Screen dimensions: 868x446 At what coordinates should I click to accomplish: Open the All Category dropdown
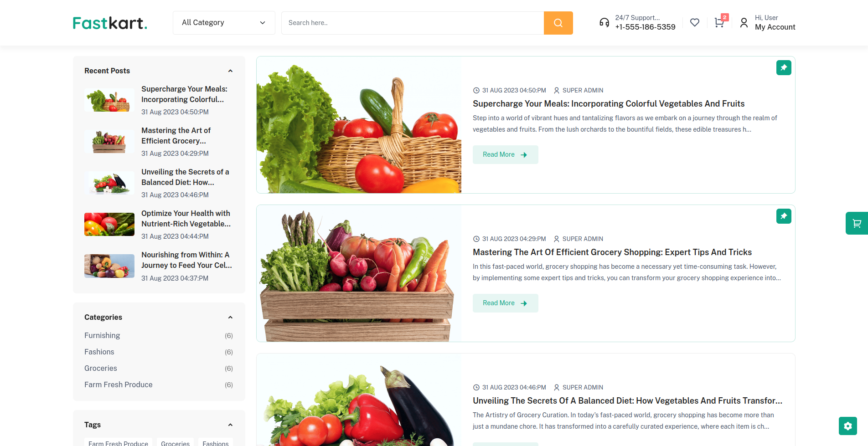coord(224,23)
